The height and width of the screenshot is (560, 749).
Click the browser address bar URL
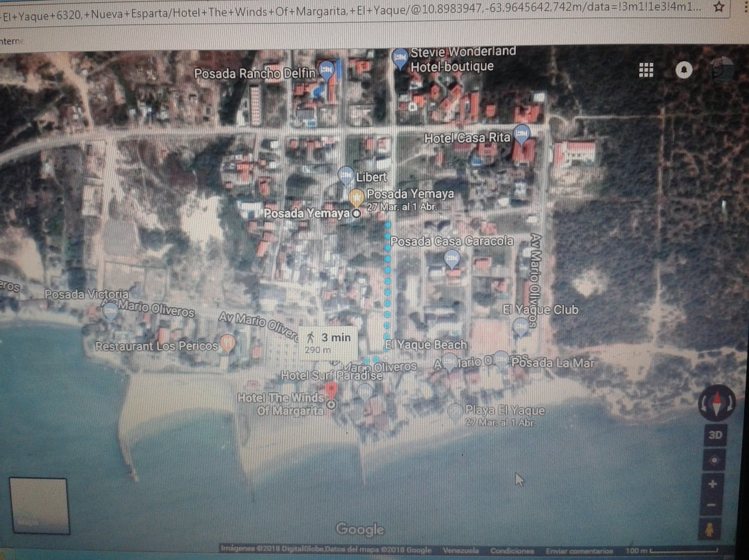click(x=347, y=8)
